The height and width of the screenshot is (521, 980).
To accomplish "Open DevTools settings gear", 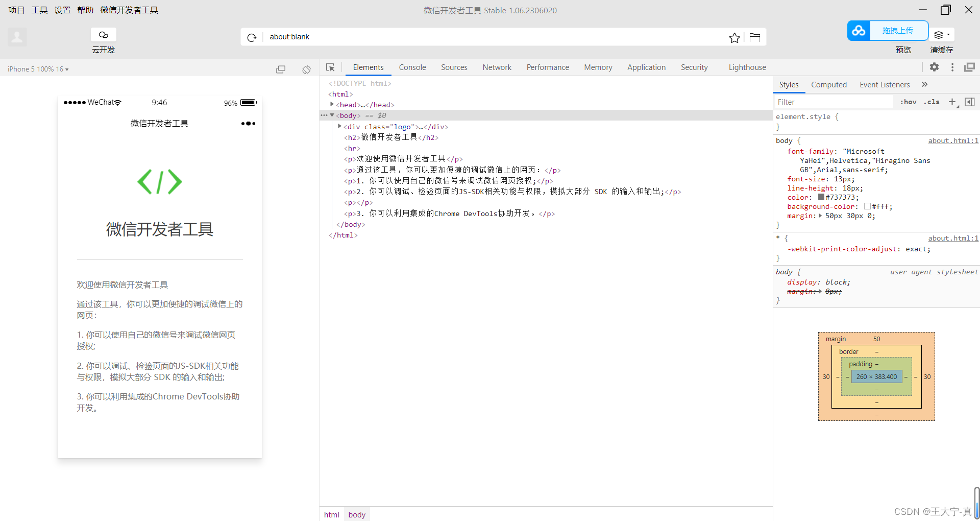I will (934, 67).
